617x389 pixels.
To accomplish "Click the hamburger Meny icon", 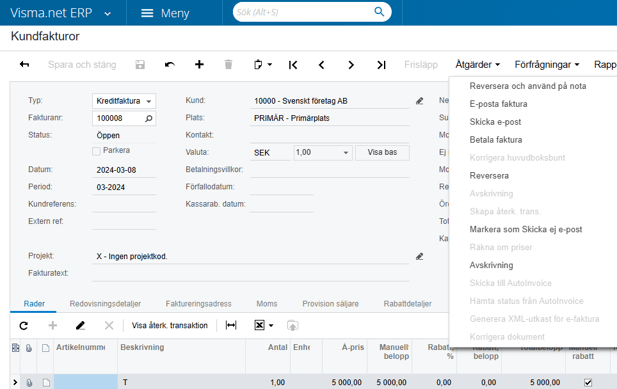I will (x=147, y=13).
